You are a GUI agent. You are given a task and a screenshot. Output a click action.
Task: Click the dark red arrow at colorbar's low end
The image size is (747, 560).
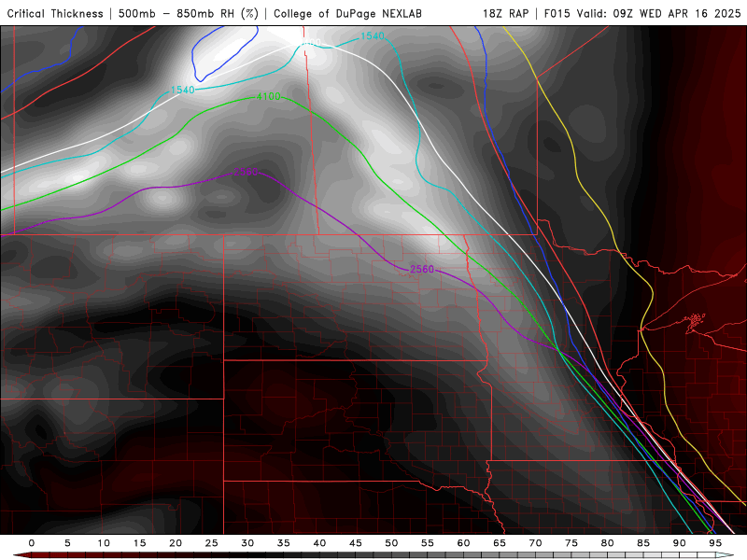point(22,555)
